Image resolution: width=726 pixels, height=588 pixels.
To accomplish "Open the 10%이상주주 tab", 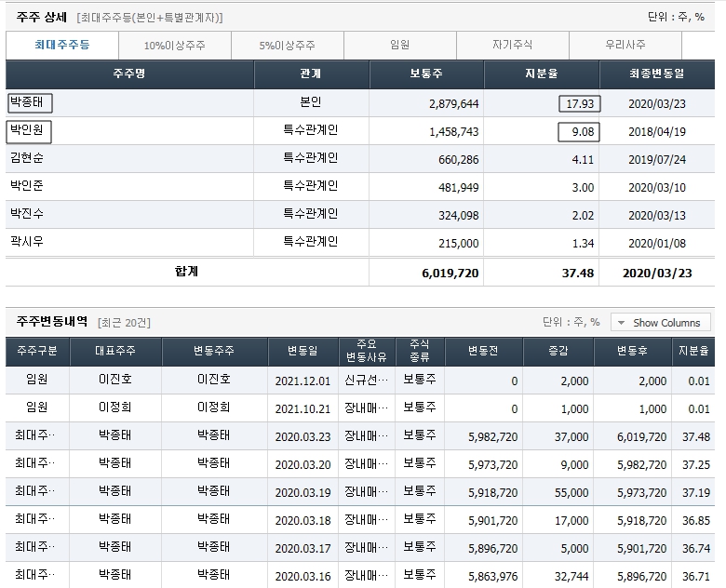I will (x=175, y=46).
